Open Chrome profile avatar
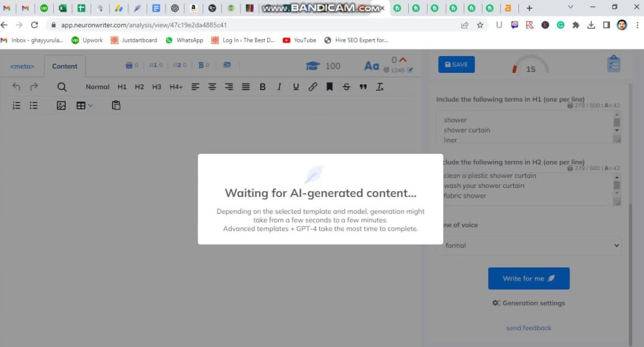644x347 pixels. pyautogui.click(x=622, y=25)
